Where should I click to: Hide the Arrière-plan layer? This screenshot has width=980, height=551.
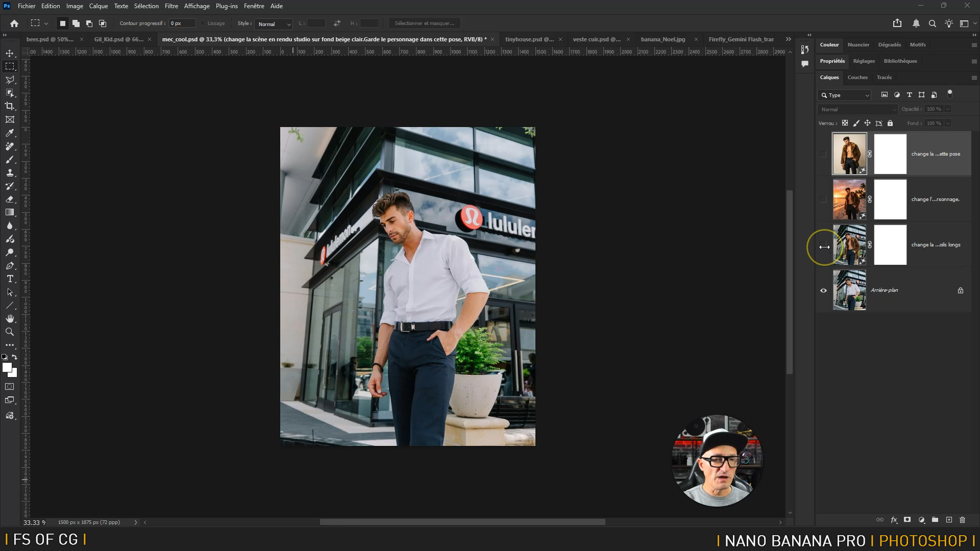pos(823,290)
